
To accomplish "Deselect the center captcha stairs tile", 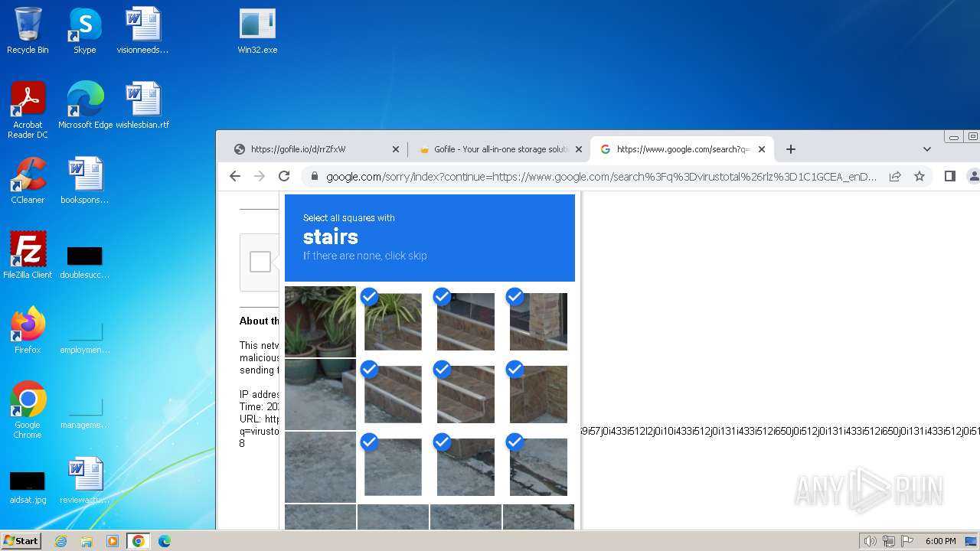I will point(465,394).
